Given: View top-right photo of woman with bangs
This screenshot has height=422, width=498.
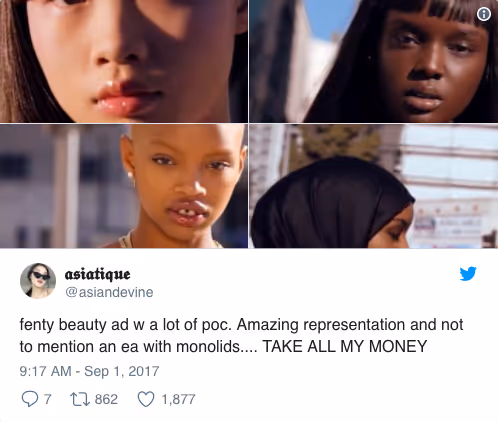Looking at the screenshot, I should (374, 61).
